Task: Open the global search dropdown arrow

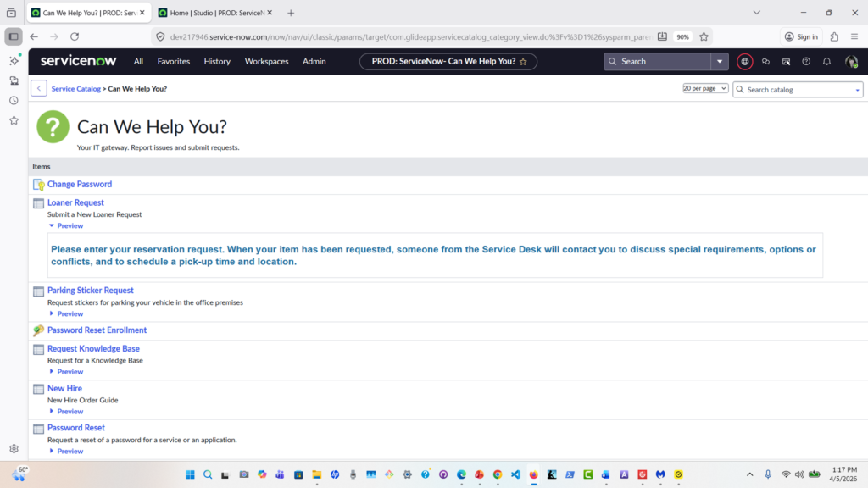Action: (x=720, y=62)
